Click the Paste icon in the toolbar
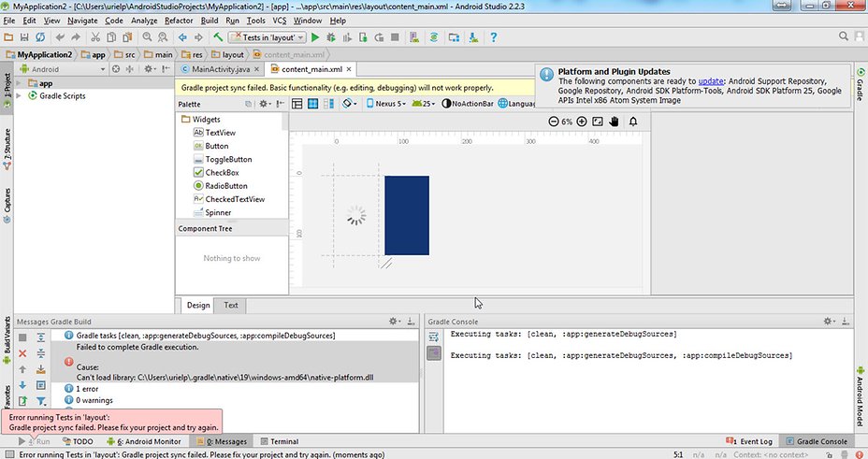 point(127,37)
